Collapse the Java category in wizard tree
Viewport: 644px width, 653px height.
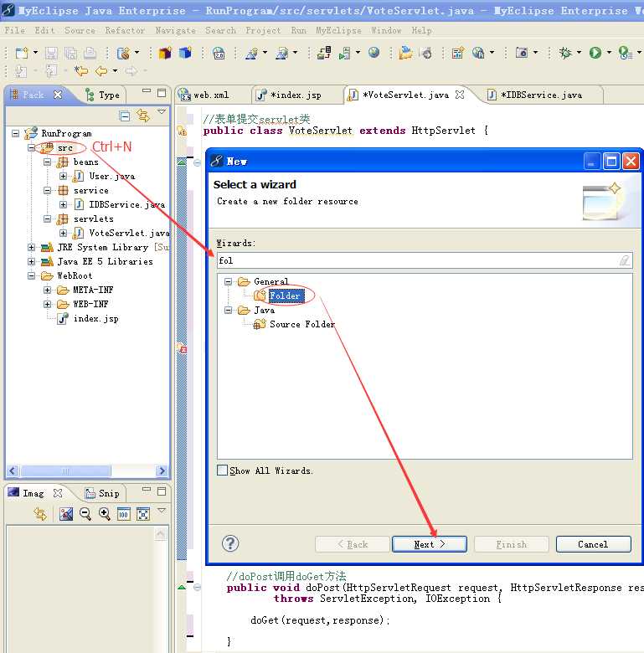[x=228, y=310]
